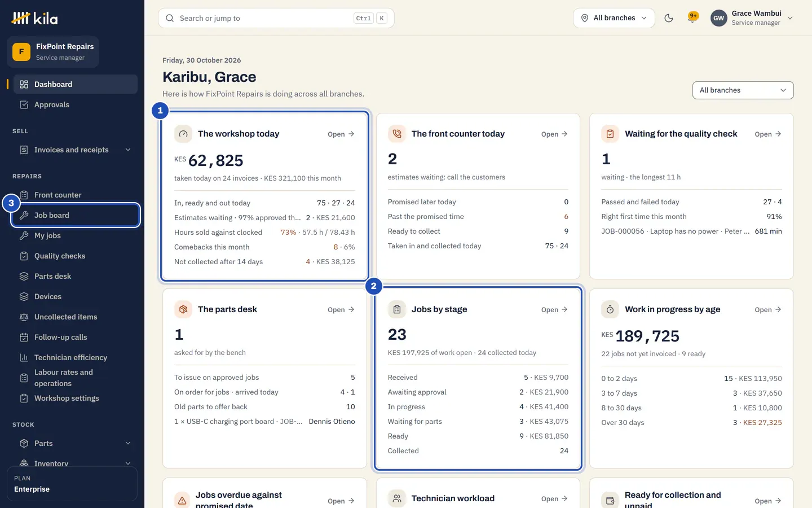Click the Approvals checkbox icon in sidebar
This screenshot has height=508, width=812.
[x=24, y=104]
